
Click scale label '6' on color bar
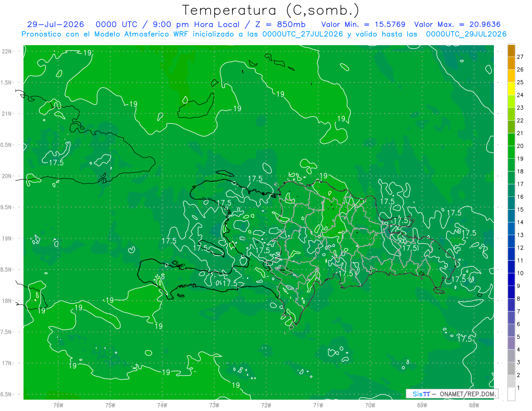coord(519,324)
